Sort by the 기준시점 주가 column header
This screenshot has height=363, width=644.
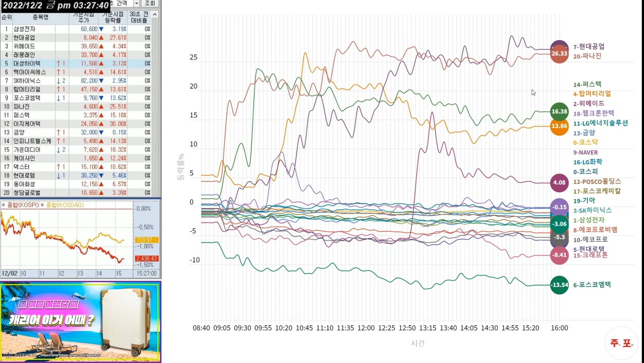click(84, 17)
